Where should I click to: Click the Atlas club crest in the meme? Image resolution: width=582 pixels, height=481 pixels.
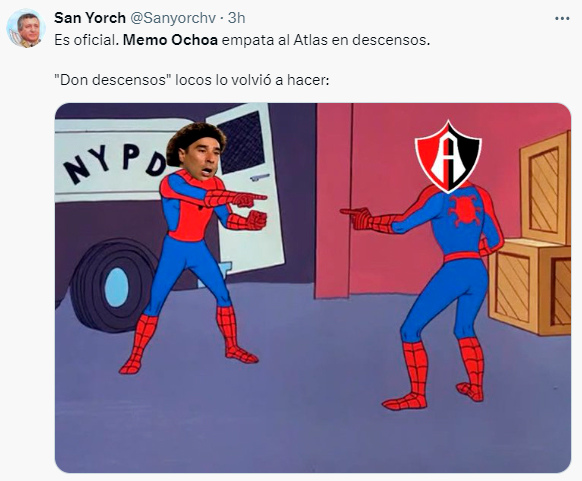[448, 156]
